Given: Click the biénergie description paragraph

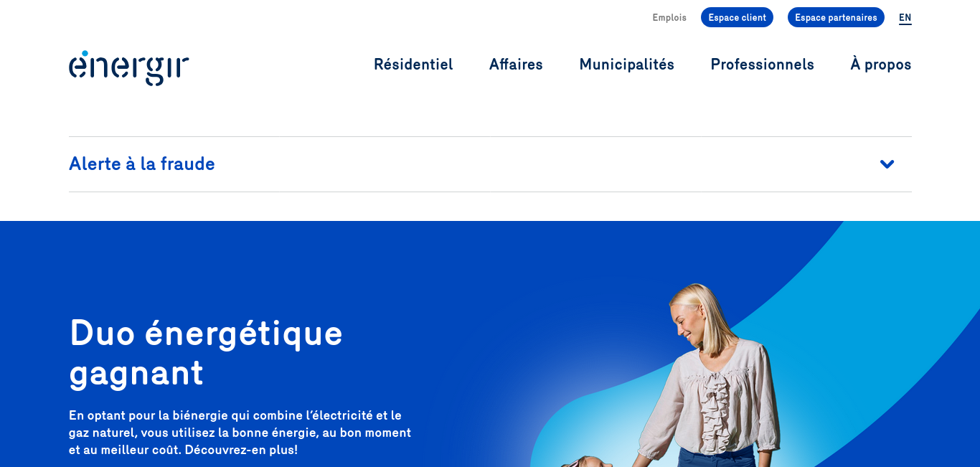Looking at the screenshot, I should pyautogui.click(x=240, y=433).
